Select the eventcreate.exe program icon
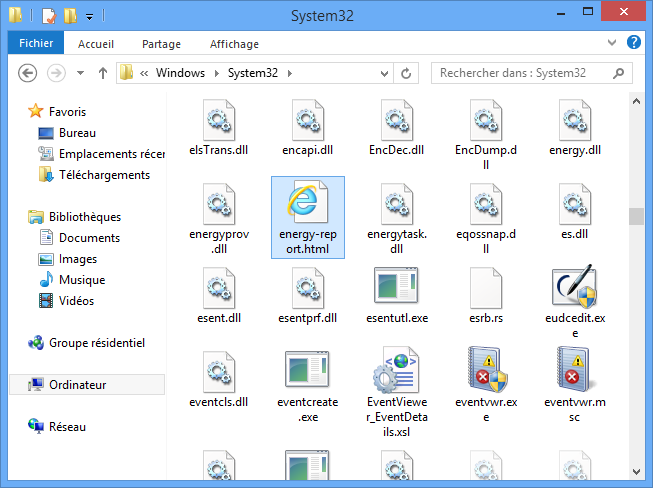This screenshot has width=653, height=488. [307, 370]
